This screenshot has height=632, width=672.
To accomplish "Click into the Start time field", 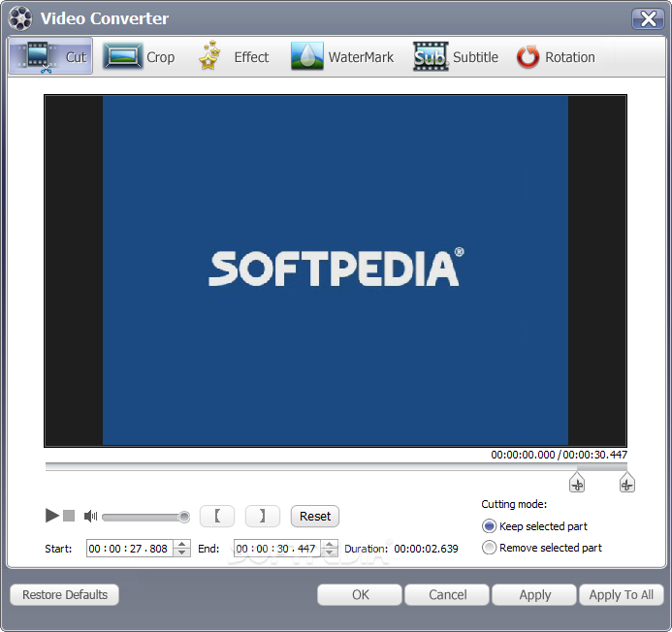I will point(129,549).
